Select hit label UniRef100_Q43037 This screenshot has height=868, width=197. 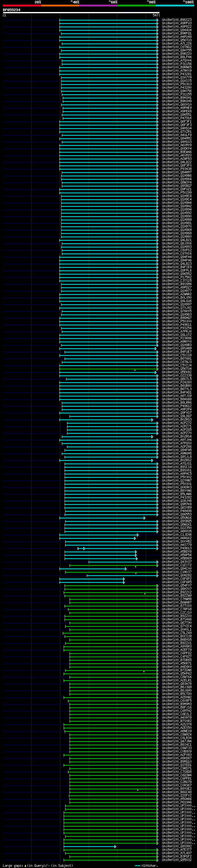pos(177,562)
